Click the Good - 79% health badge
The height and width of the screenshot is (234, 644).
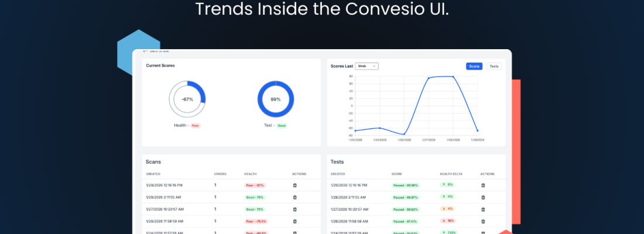pyautogui.click(x=255, y=198)
